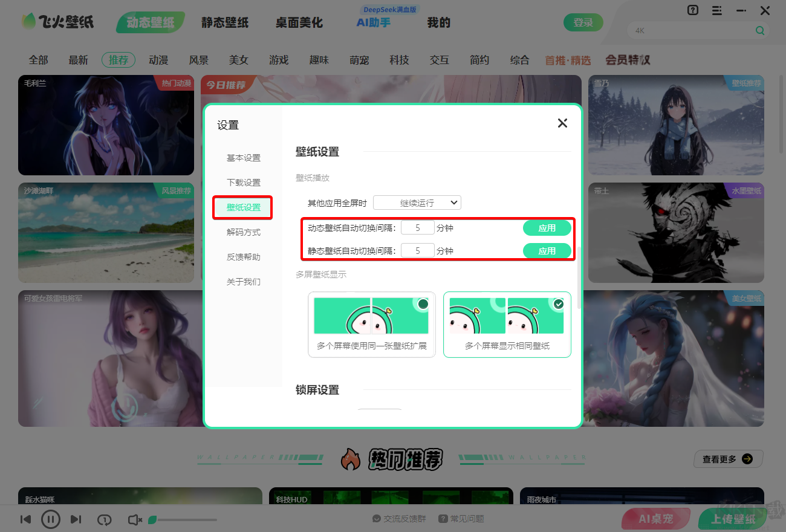Switch to the 静态壁纸 tab
This screenshot has width=786, height=532.
[224, 22]
